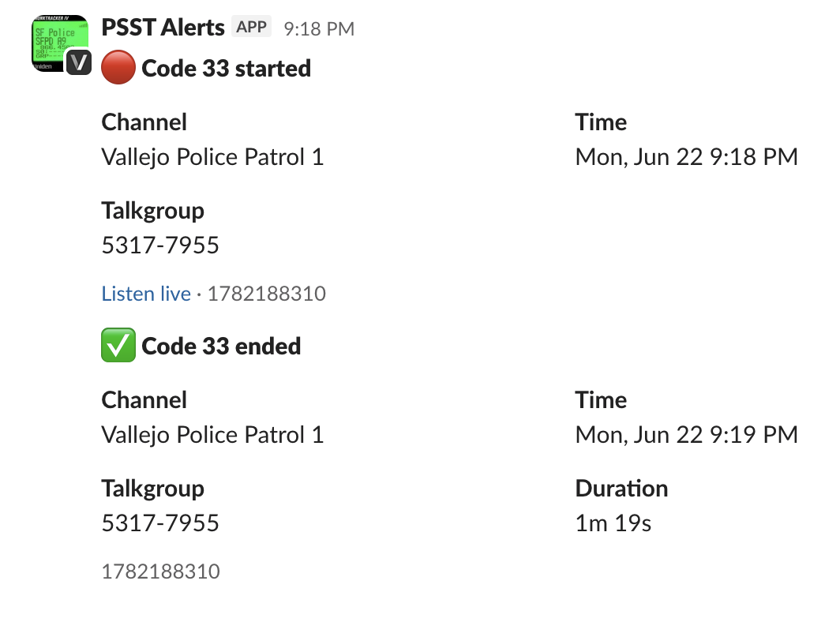Open the PSST Alerts app avatar

(60, 43)
